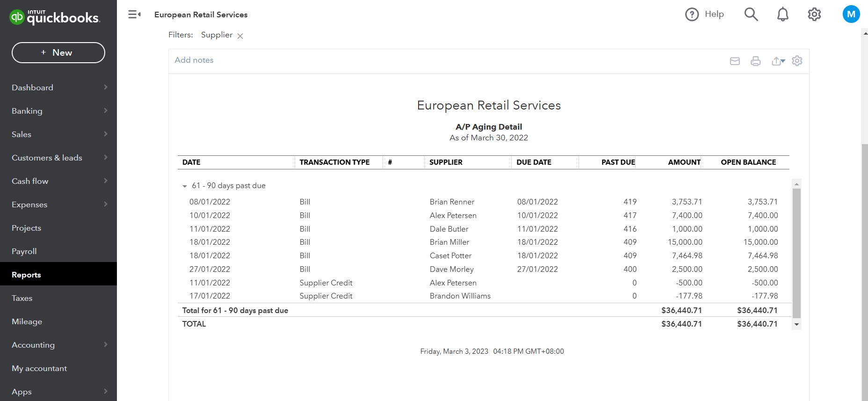Click Add notes link
The width and height of the screenshot is (868, 401).
tap(194, 60)
